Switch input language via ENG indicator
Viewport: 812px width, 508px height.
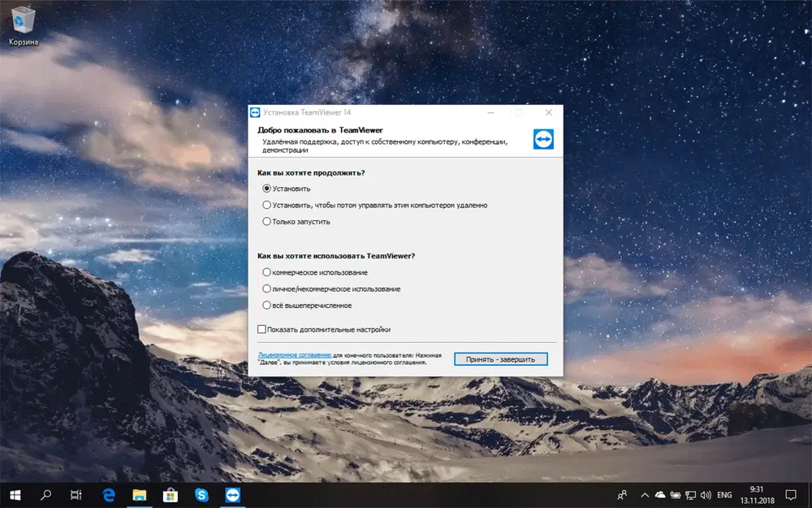coord(724,495)
